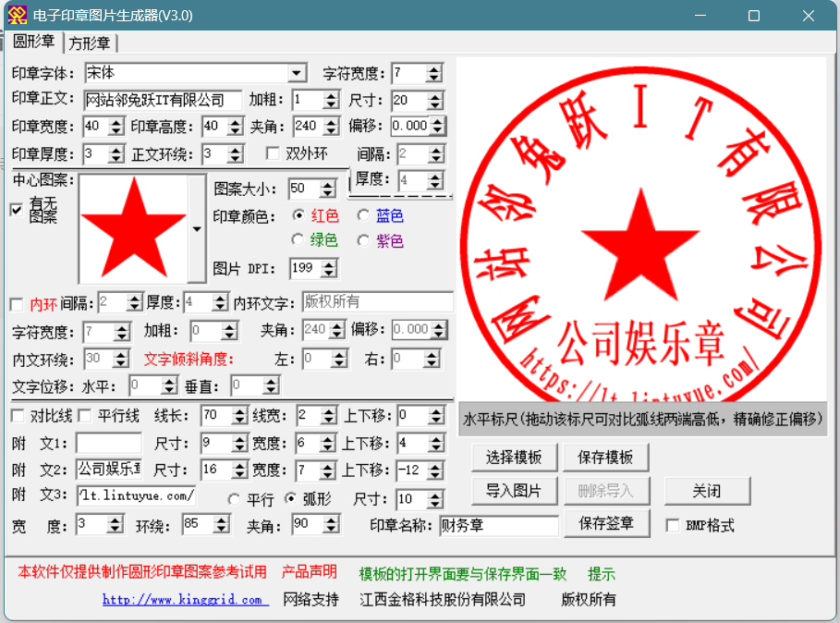
Task: Click the 水平标尺 ruler bar
Action: click(x=641, y=419)
